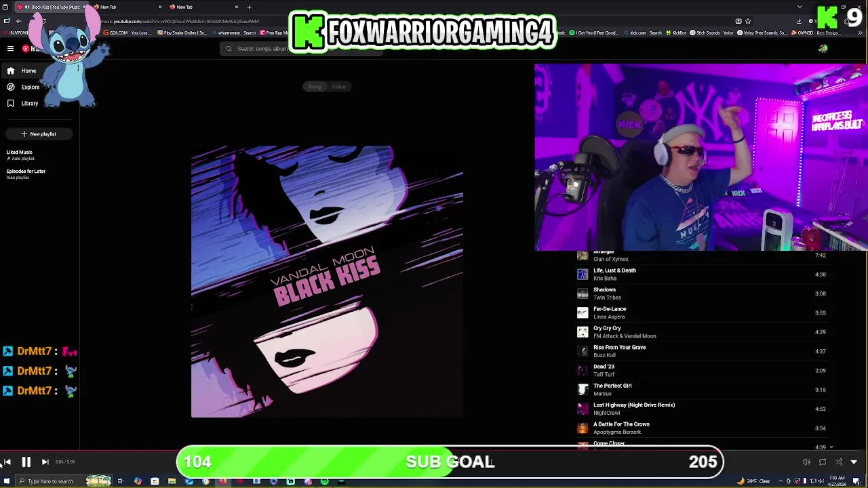868x488 pixels.
Task: Play A Battle For The Crown
Action: [702, 428]
